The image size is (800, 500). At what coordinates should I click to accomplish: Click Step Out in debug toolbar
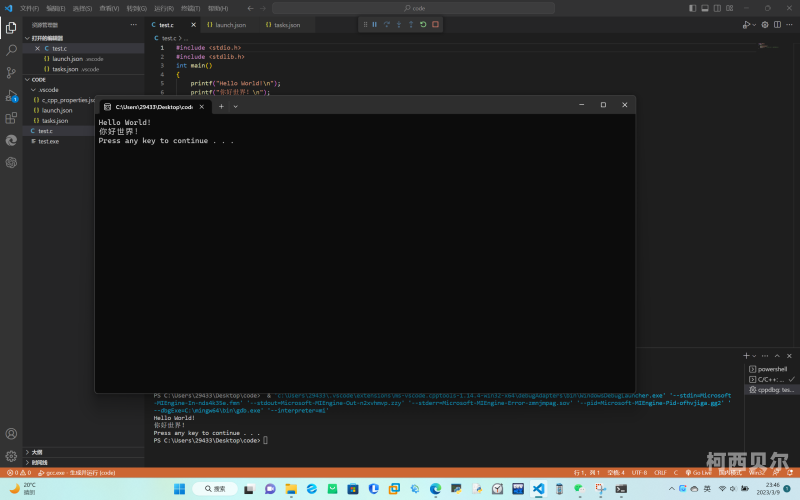pos(411,24)
